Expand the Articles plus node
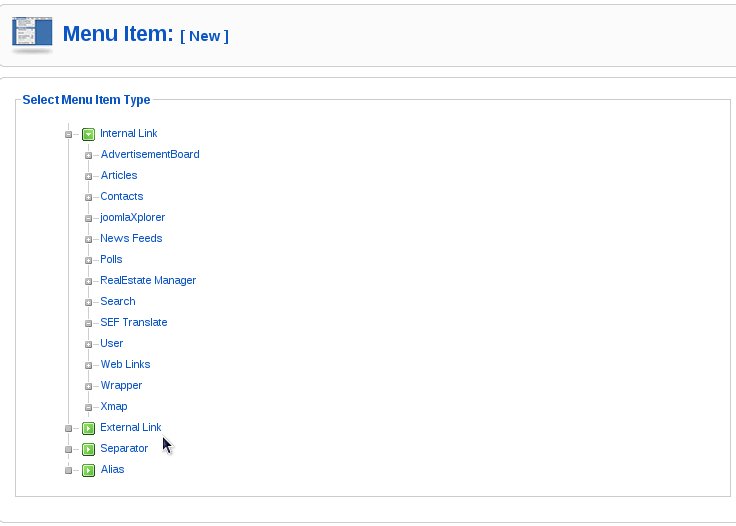 click(x=88, y=176)
